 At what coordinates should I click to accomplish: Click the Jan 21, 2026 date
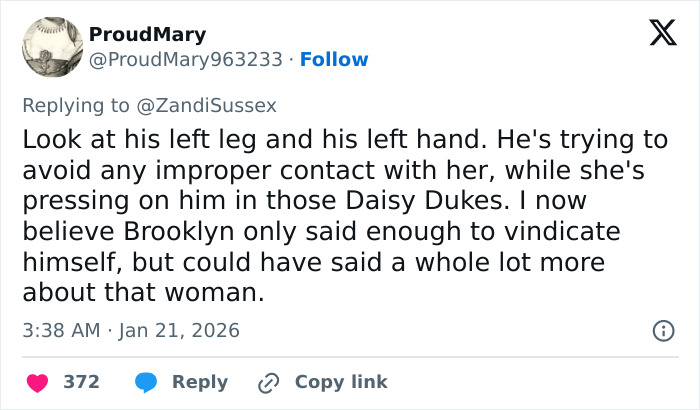[x=181, y=330]
